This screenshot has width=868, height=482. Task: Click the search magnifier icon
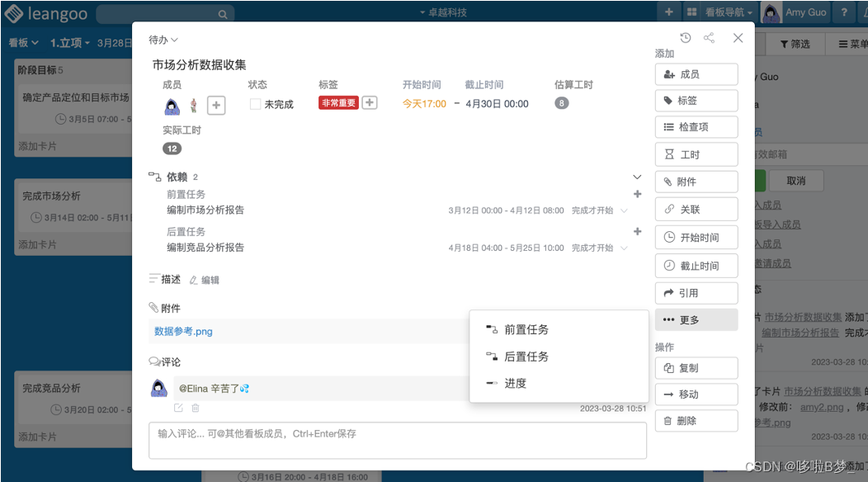pos(223,14)
